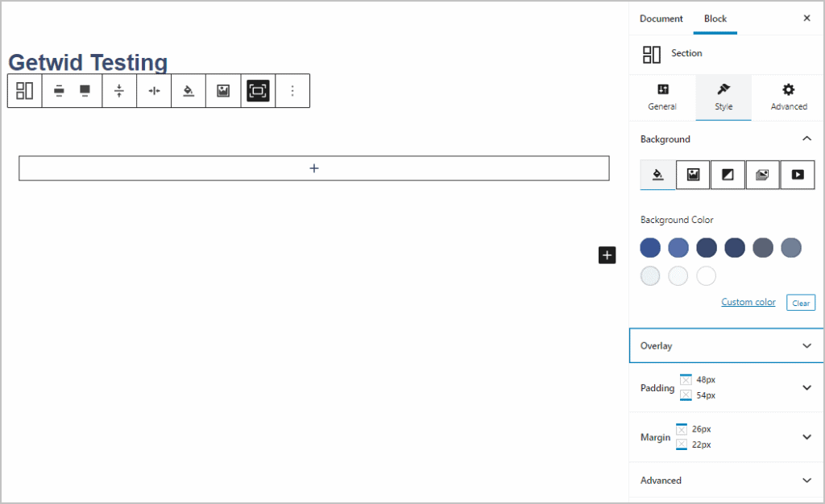
Task: Click the vertical spacing toolbar icon
Action: (119, 91)
